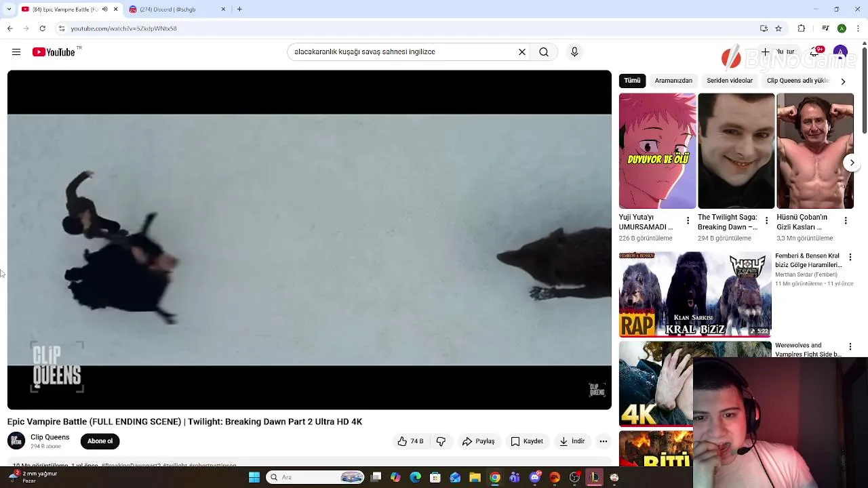
Task: Open options for the Femberi & Bensen video
Action: click(x=850, y=258)
